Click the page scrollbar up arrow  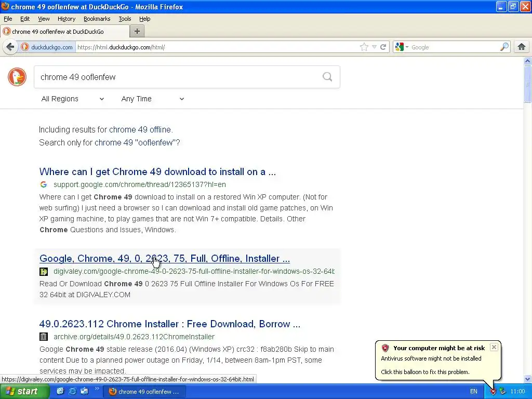(527, 61)
